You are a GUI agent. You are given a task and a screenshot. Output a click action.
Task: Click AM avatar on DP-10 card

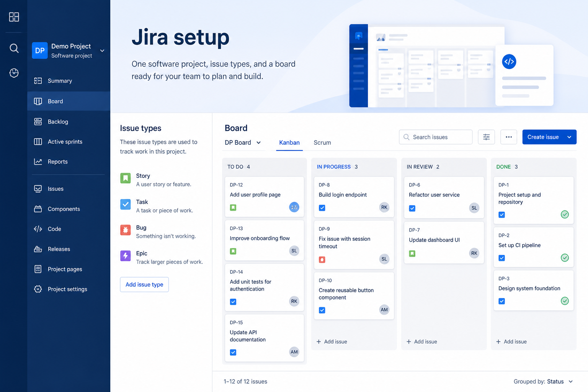point(384,310)
